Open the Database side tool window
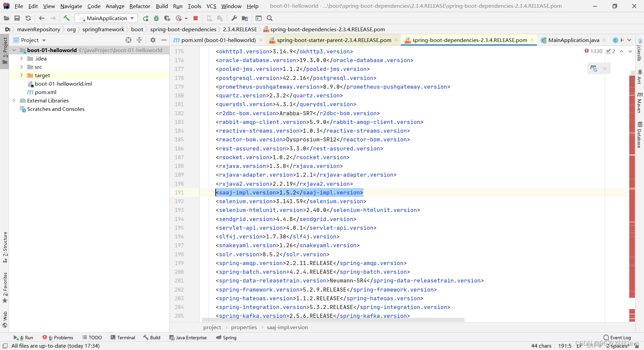Image resolution: width=644 pixels, height=350 pixels. coord(640,135)
